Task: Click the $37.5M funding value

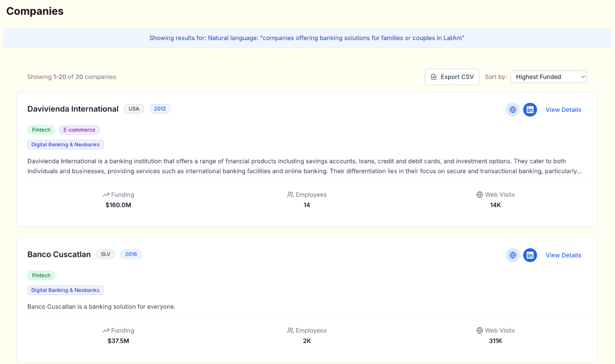Action: [118, 341]
